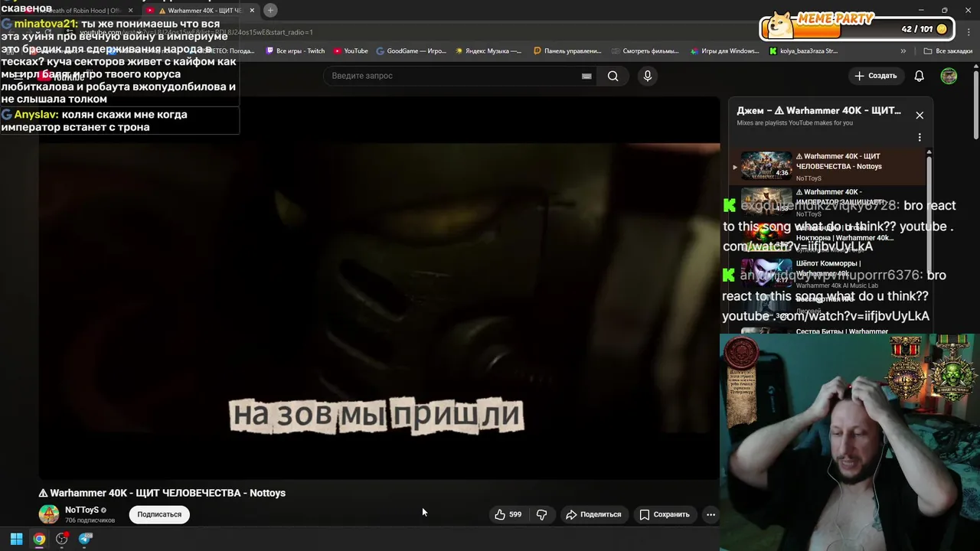The width and height of the screenshot is (980, 551).
Task: Open the YouTube bookmark in bookmarks bar
Action: pos(351,51)
